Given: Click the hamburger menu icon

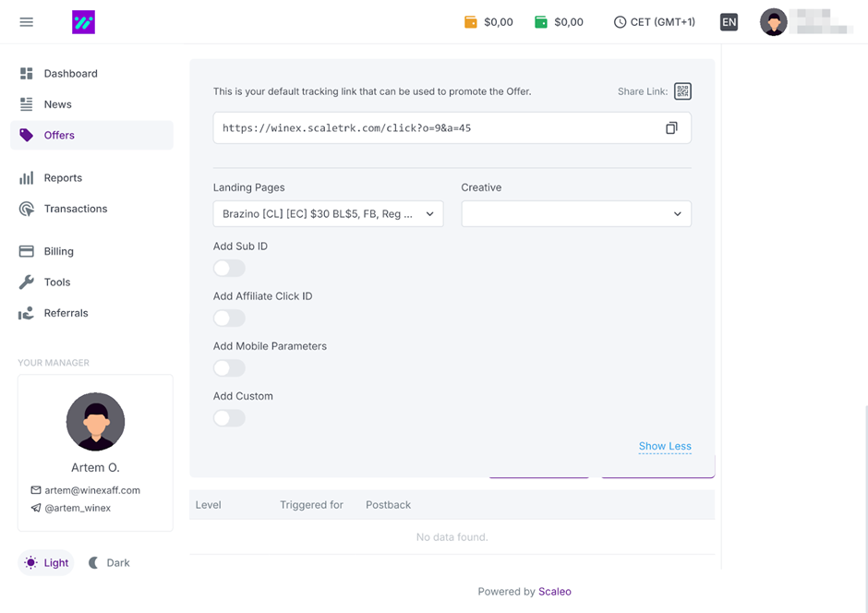Looking at the screenshot, I should tap(27, 22).
